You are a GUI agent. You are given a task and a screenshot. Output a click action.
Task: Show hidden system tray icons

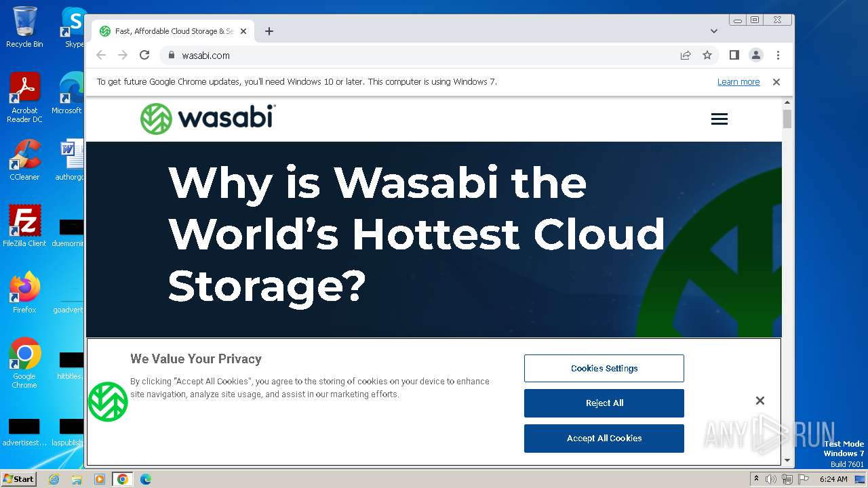pos(756,479)
